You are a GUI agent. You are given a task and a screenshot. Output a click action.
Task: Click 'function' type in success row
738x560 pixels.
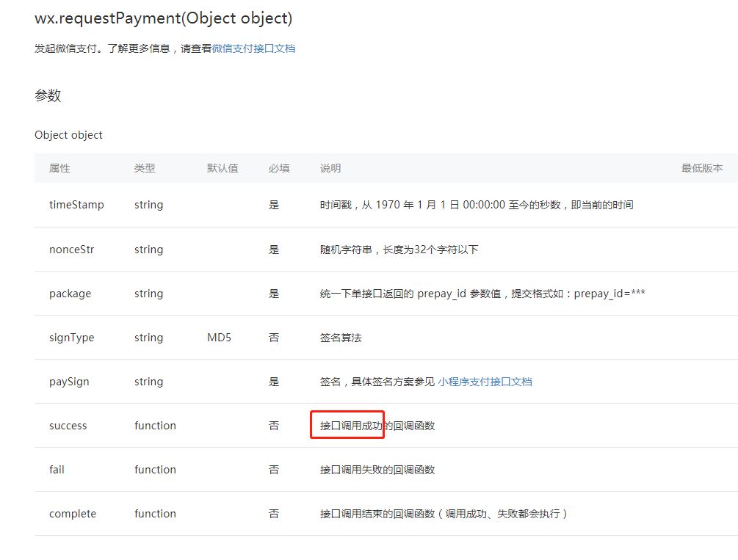[x=155, y=426]
